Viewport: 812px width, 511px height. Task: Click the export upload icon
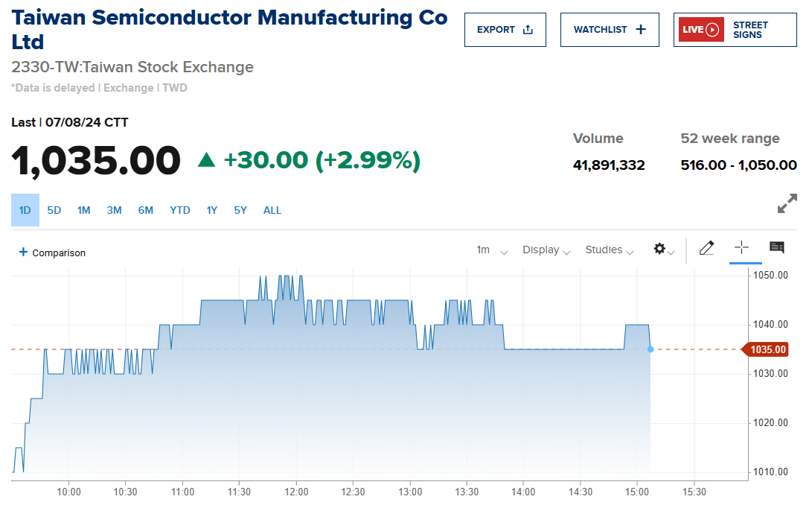[x=528, y=30]
